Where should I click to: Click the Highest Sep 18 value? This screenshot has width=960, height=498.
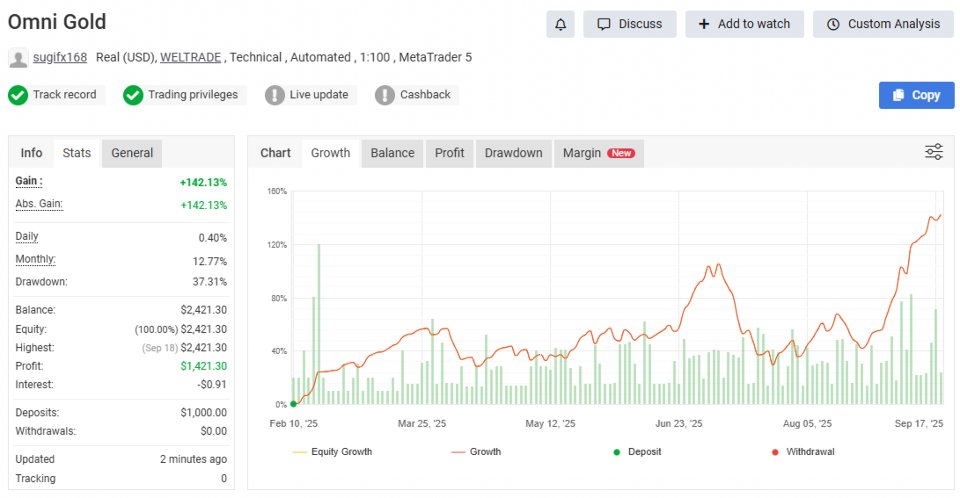tap(184, 348)
